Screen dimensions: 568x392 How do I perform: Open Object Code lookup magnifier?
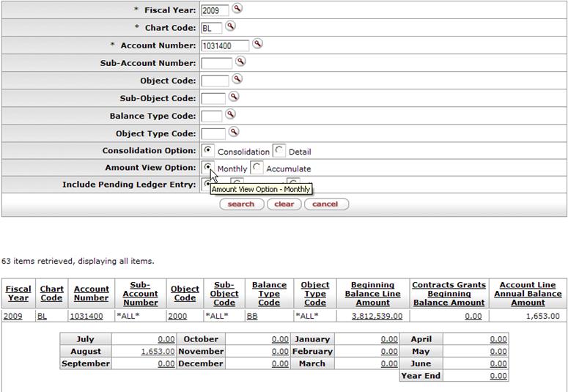pyautogui.click(x=237, y=79)
